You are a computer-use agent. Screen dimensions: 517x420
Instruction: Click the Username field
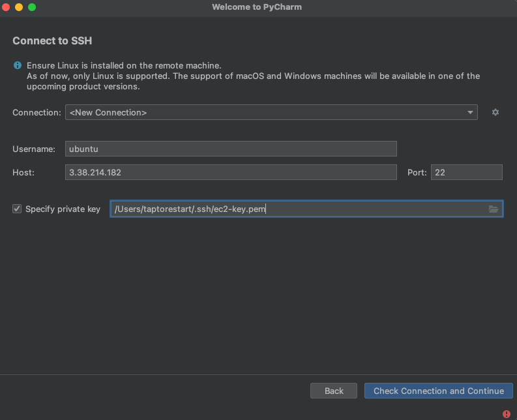(231, 149)
